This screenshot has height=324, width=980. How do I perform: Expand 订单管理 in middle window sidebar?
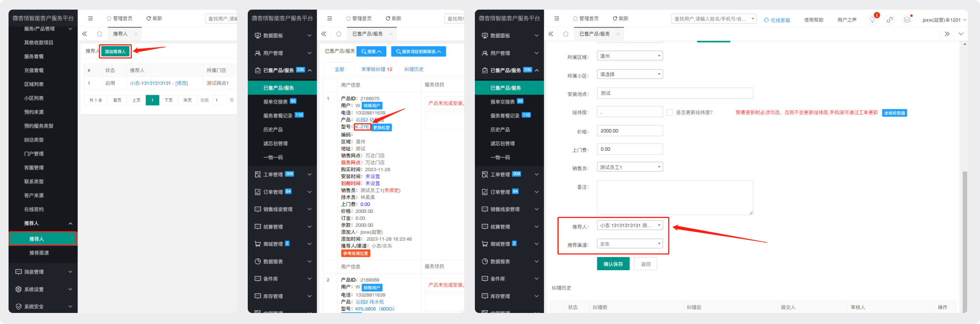282,192
